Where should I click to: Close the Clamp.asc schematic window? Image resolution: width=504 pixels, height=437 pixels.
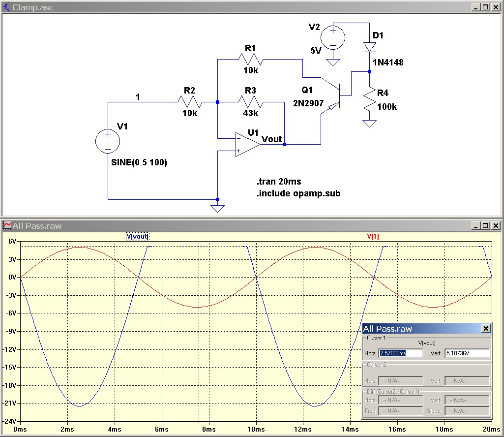(495, 7)
